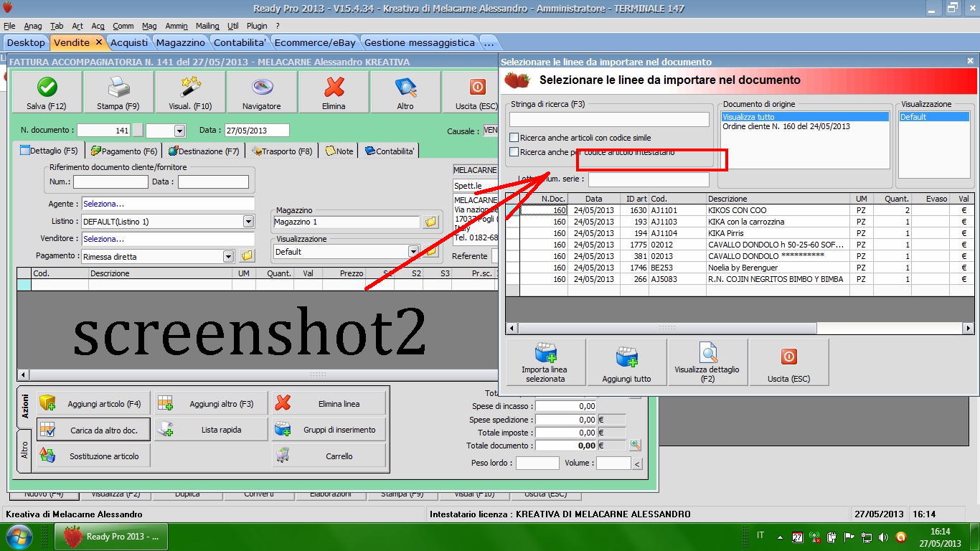
Task: Select Ordine cliente N. 160 del 24/05/2013
Action: click(x=786, y=126)
